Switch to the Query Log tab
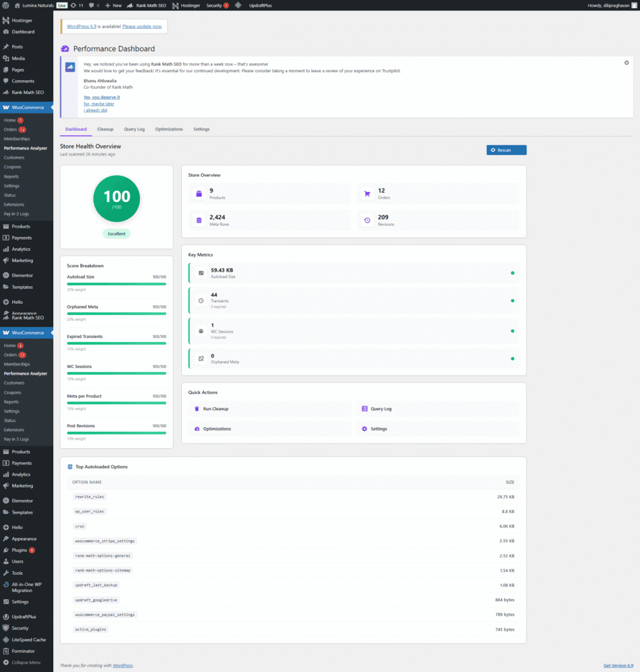 [x=134, y=129]
